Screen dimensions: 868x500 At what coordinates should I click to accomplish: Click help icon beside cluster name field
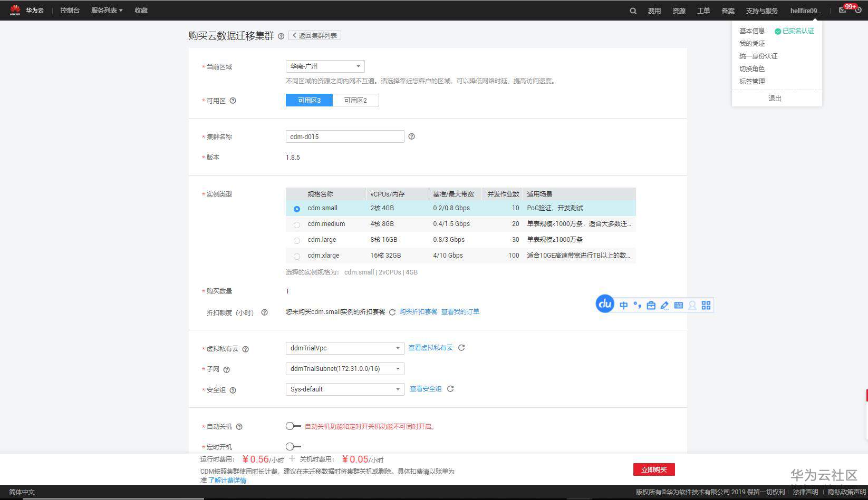pos(412,136)
